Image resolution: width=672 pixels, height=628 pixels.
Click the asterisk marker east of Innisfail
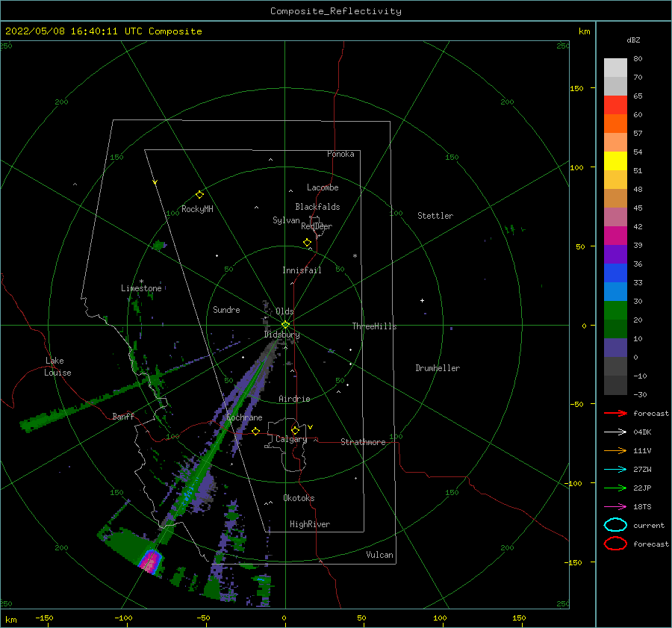pyautogui.click(x=355, y=256)
